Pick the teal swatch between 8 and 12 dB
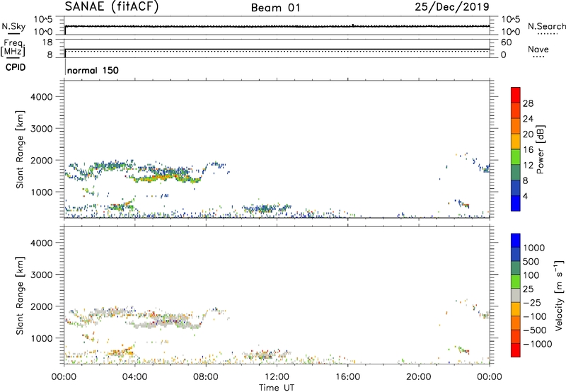Screen dimensions: 566x392 tap(516, 172)
